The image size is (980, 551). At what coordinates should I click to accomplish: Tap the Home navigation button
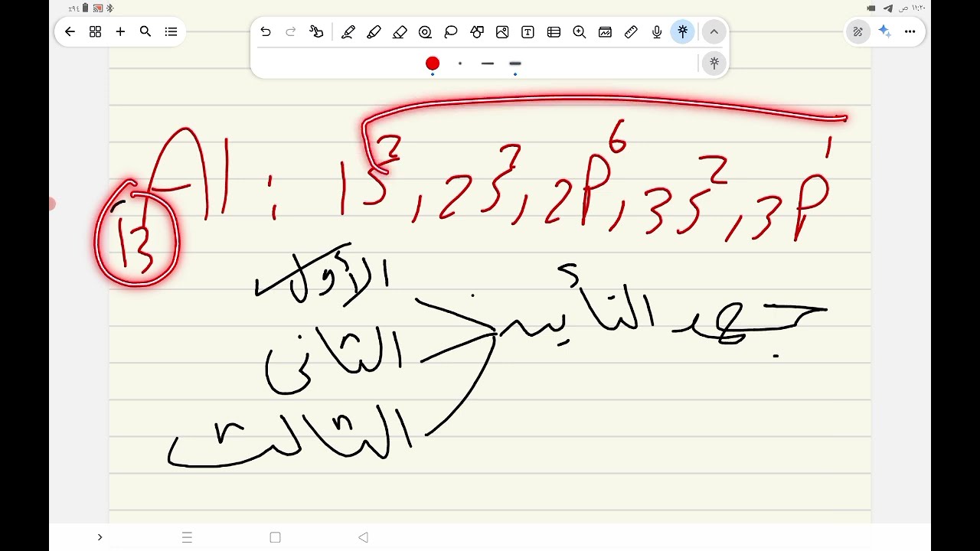[x=276, y=537]
